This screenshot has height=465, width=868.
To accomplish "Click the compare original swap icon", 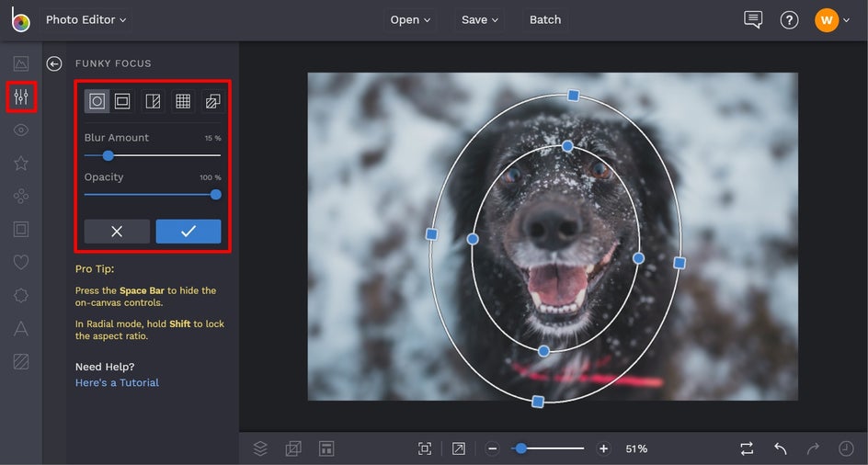I will pyautogui.click(x=747, y=448).
